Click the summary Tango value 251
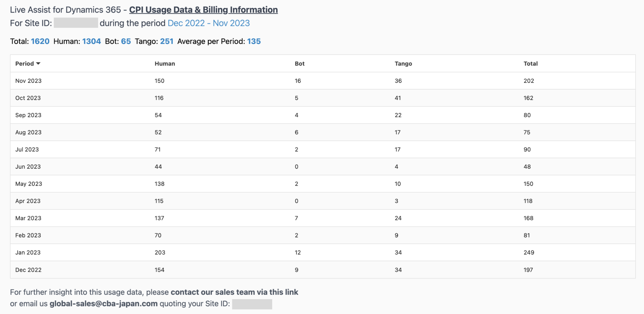Viewport: 644px width, 314px height. 167,41
